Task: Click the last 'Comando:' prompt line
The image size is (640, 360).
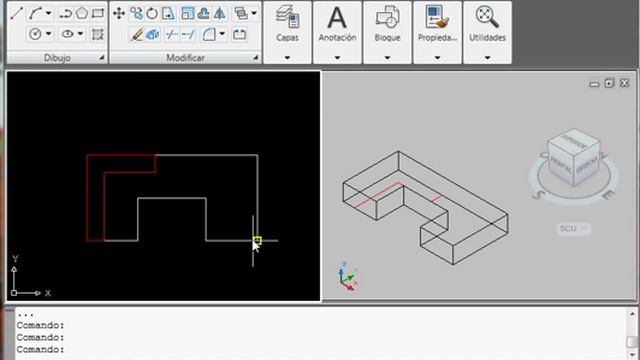Action: point(40,350)
